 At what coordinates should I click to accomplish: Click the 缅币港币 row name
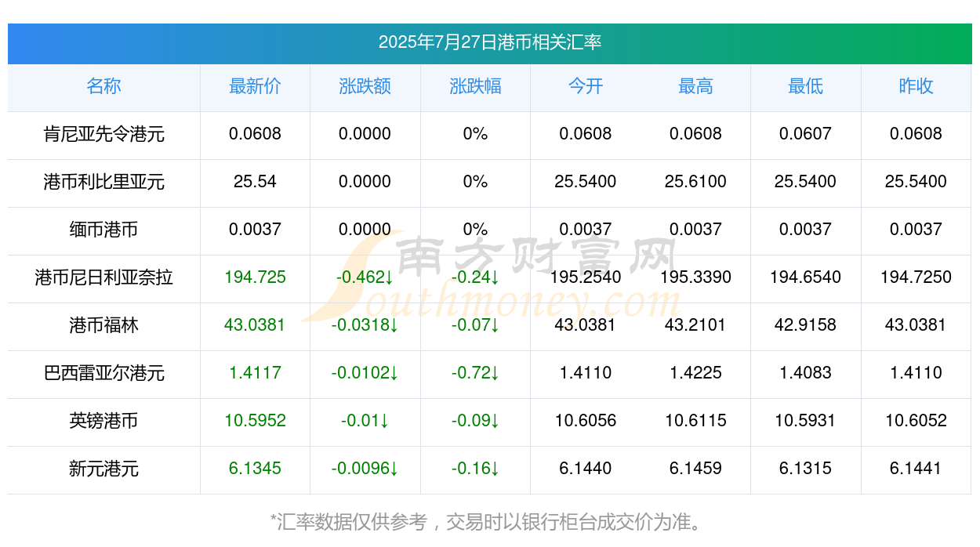103,230
